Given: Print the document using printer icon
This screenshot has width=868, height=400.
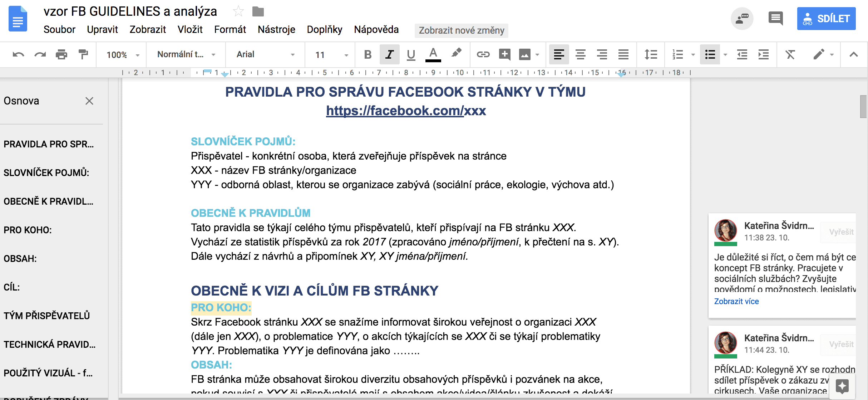Looking at the screenshot, I should click(61, 54).
